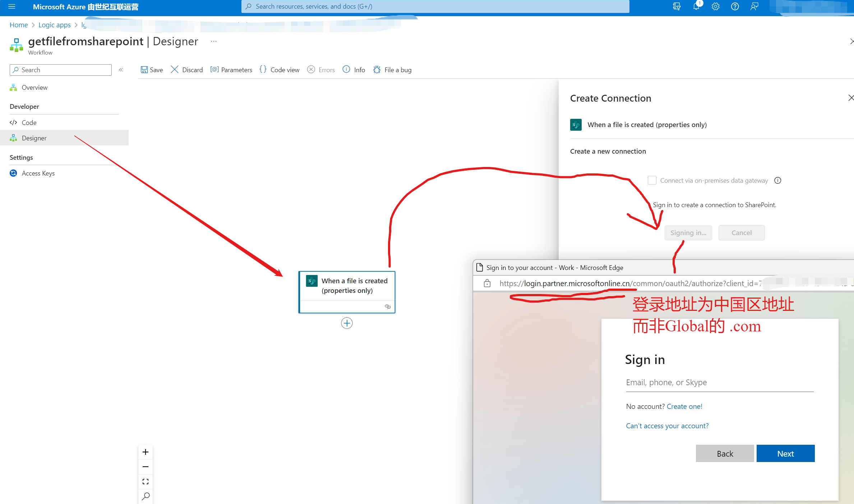Click the Feedback icon in header
The image size is (854, 504).
[754, 6]
